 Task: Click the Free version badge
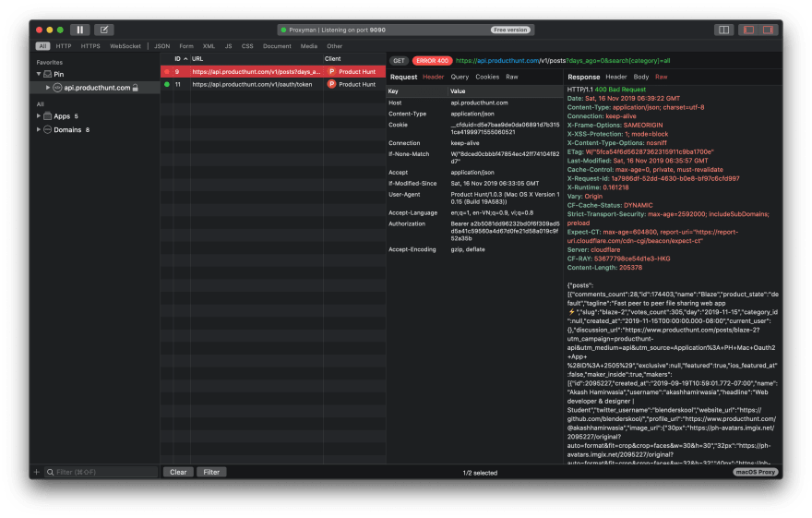point(510,30)
